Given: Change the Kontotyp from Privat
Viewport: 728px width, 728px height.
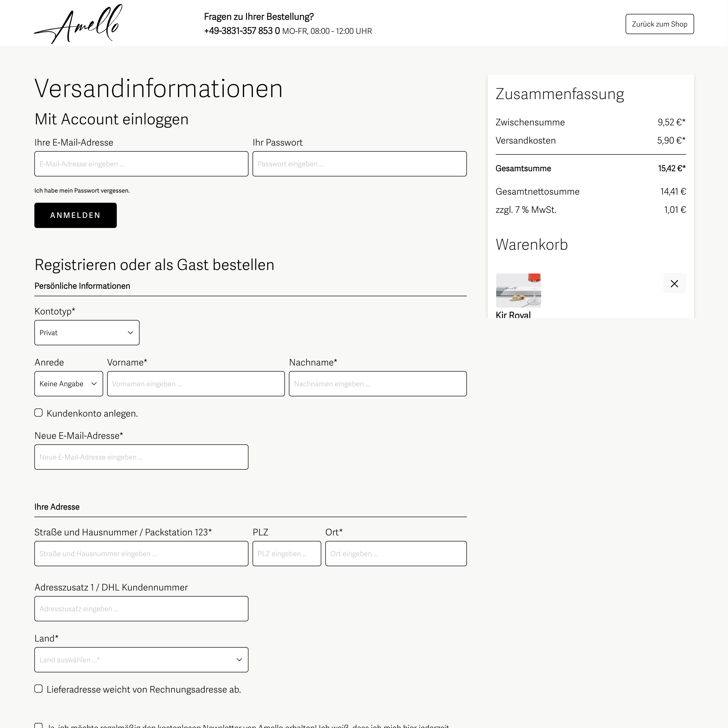Looking at the screenshot, I should pos(87,332).
